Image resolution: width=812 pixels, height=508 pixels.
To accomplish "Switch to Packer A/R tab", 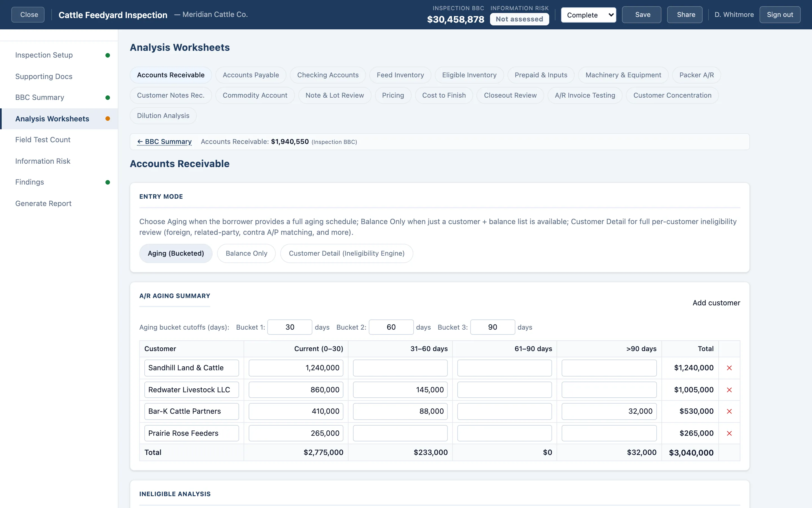I will tap(697, 75).
